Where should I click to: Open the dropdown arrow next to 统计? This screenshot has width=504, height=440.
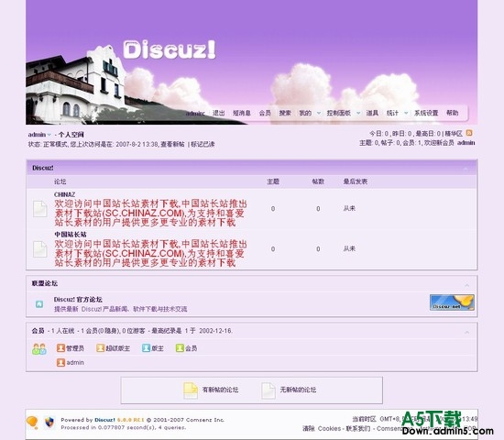click(x=406, y=113)
